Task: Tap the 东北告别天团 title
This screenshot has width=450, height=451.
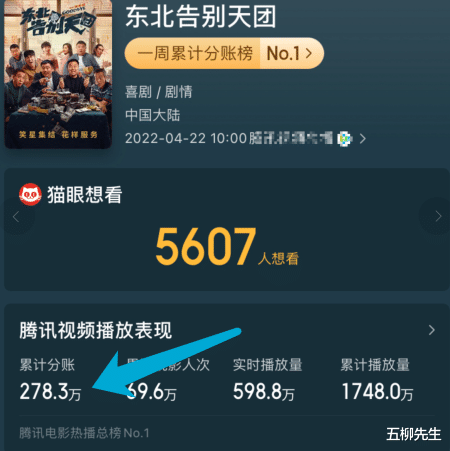Action: [201, 16]
